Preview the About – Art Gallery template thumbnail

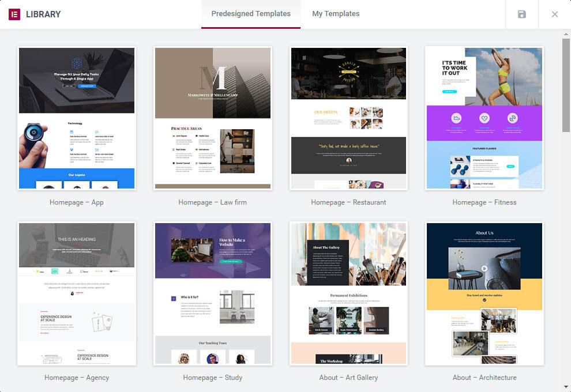[x=348, y=293]
